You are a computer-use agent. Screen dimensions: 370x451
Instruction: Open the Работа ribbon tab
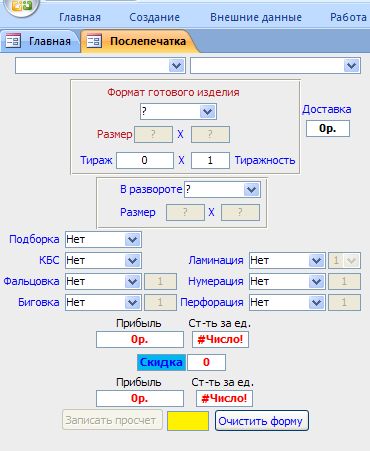349,17
